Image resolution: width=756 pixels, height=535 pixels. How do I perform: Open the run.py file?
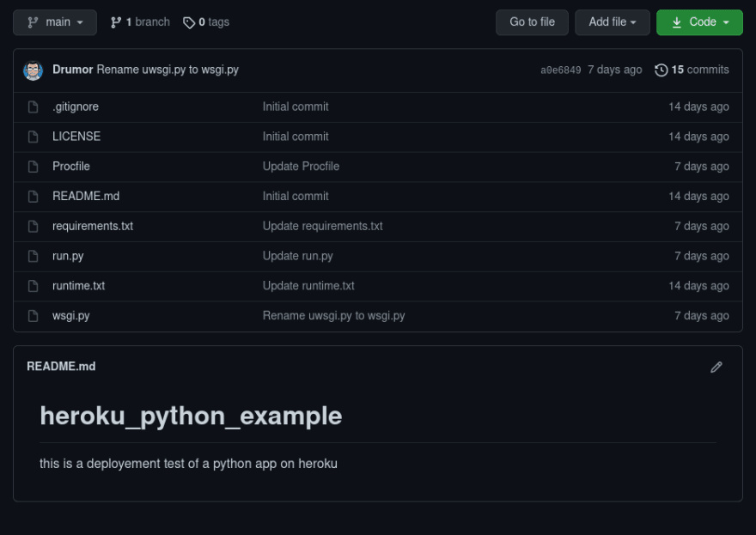[x=68, y=257]
